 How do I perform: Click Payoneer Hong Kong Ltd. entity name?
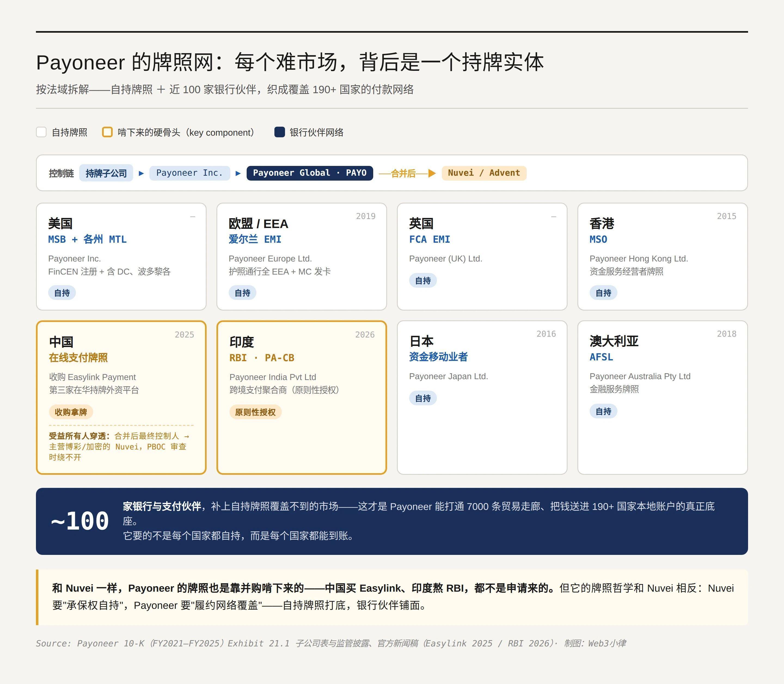click(639, 259)
